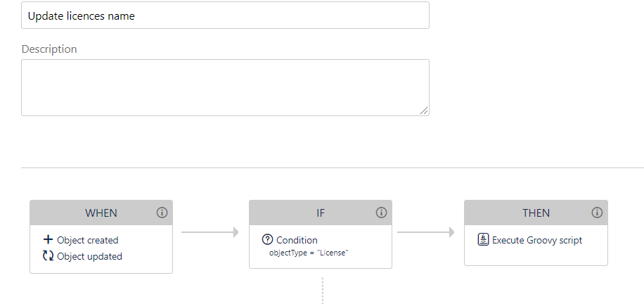Click the refresh icon beside Object updated
Viewport: 644px width, 304px height.
coord(49,256)
